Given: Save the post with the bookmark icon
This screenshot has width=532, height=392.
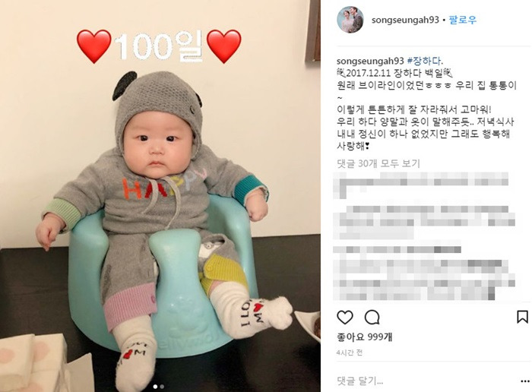Looking at the screenshot, I should pyautogui.click(x=522, y=317).
